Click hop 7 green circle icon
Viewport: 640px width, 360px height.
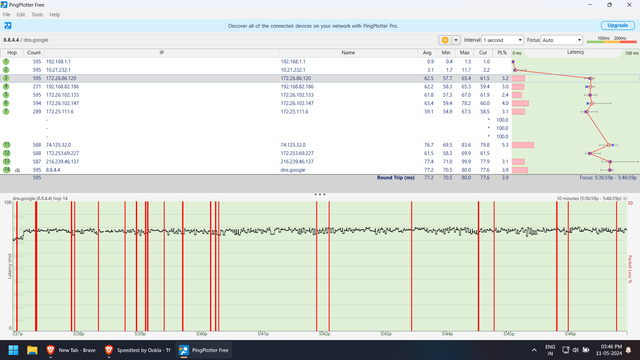pos(6,111)
